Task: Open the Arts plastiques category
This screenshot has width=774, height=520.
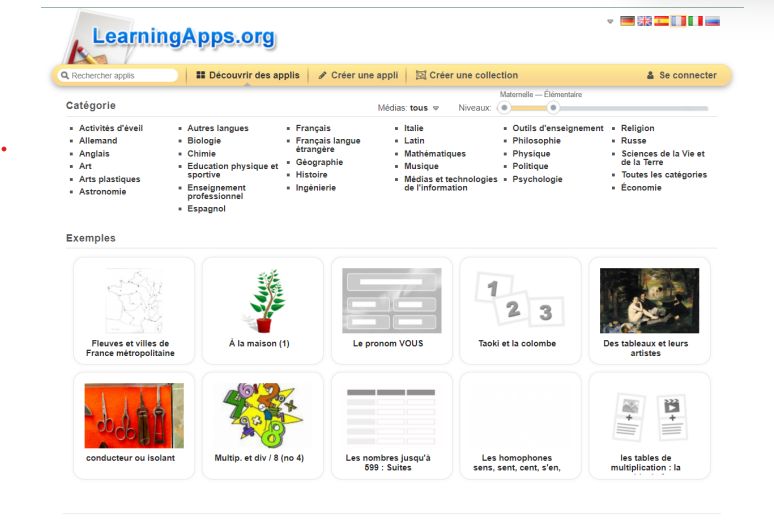Action: click(x=110, y=179)
